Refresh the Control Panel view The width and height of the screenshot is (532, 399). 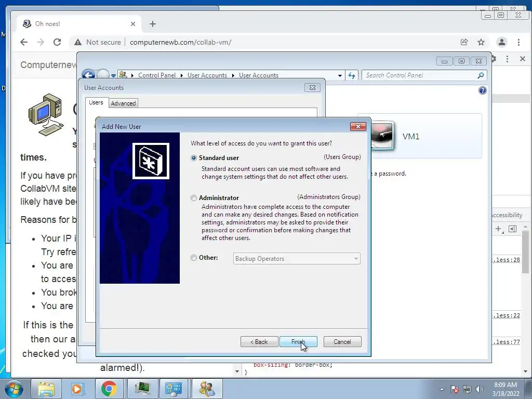click(352, 75)
